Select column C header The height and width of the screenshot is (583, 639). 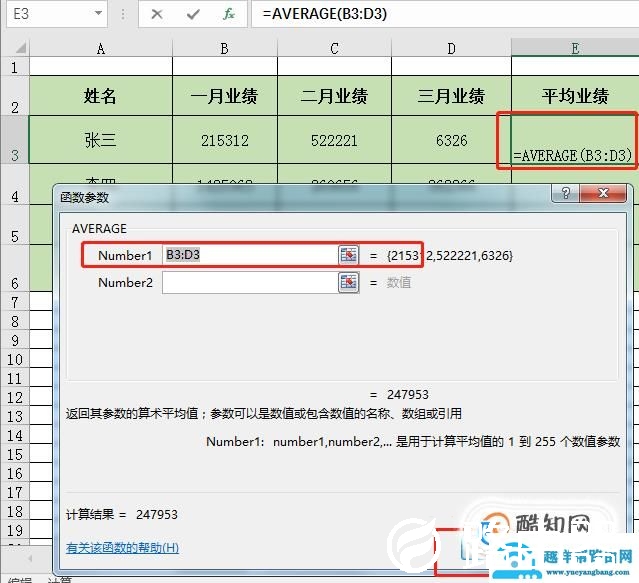point(334,48)
